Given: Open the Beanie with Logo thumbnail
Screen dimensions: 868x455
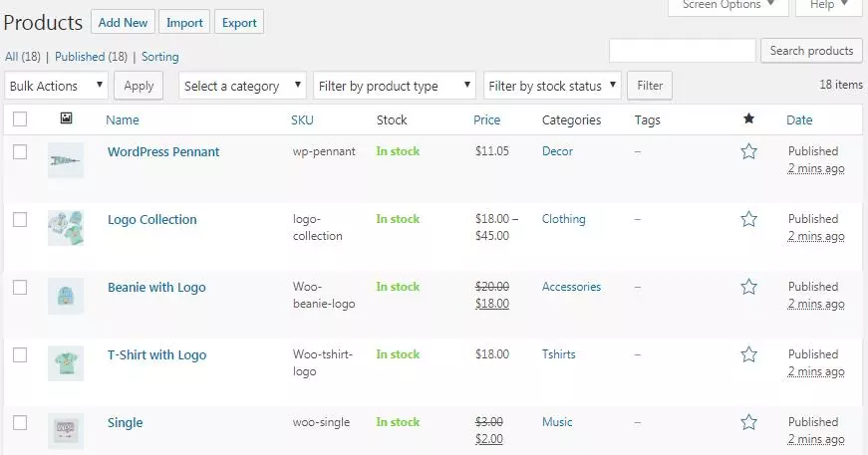Looking at the screenshot, I should (66, 296).
